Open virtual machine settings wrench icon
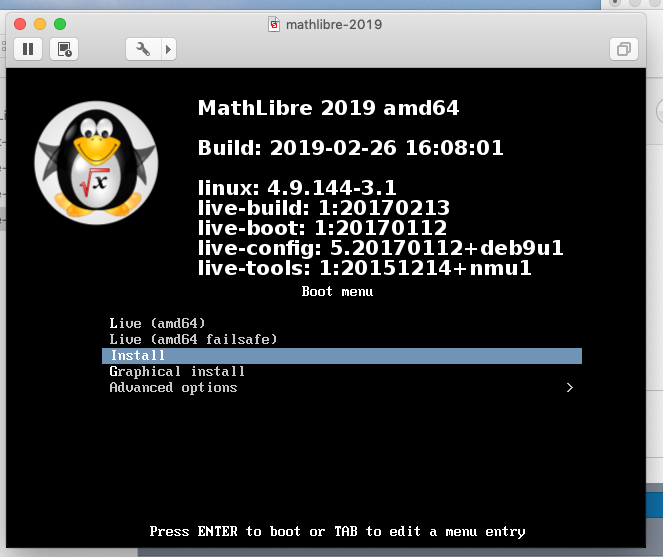 click(143, 49)
